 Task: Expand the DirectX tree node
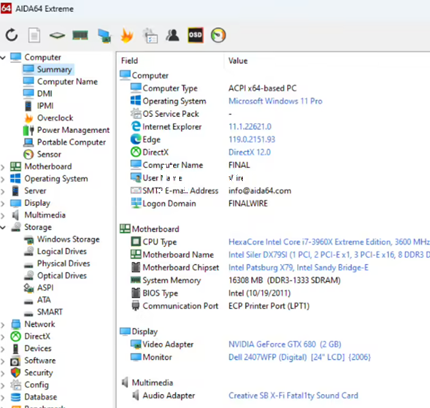tap(3, 337)
